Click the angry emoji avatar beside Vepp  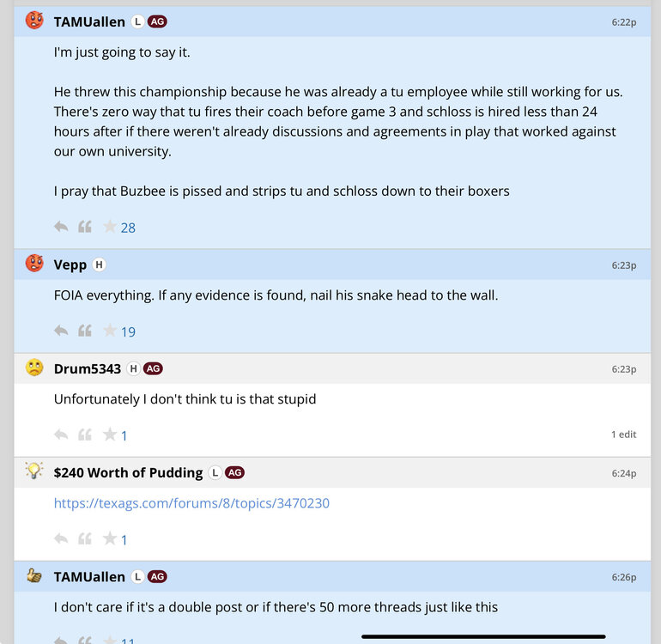(34, 264)
